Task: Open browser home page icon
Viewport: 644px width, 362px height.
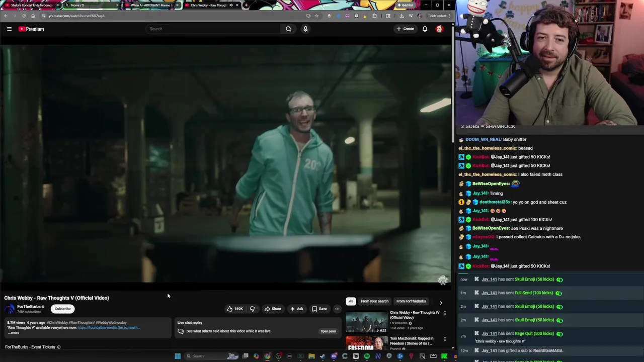Action: (33, 16)
